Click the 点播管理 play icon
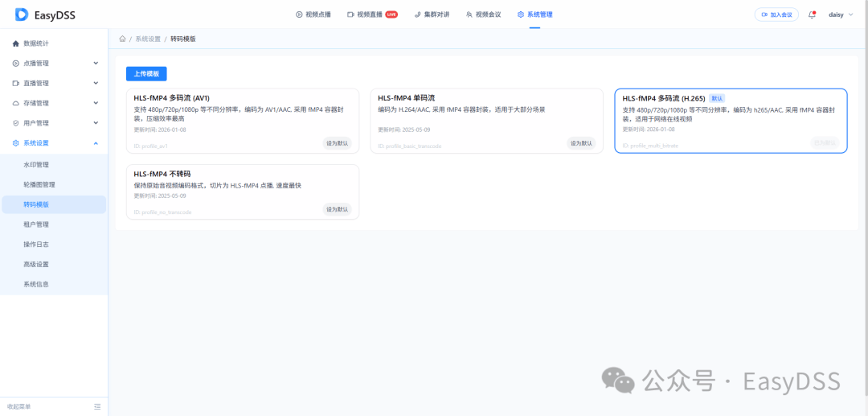 (x=15, y=63)
